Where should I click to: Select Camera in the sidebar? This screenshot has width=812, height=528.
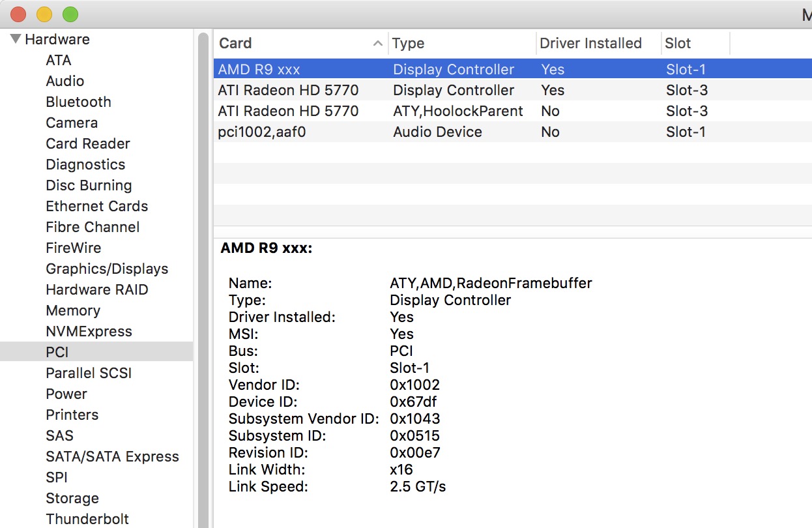click(x=72, y=123)
